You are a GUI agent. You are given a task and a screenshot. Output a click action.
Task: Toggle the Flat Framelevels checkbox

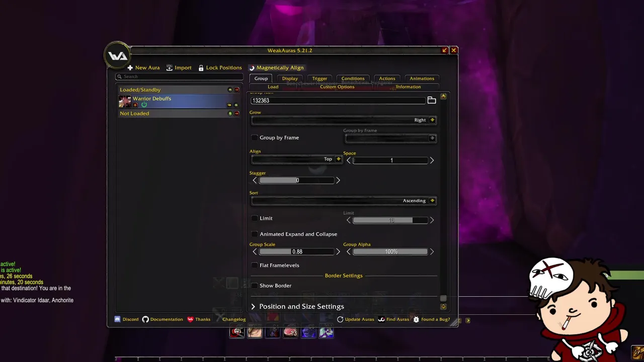(x=255, y=265)
